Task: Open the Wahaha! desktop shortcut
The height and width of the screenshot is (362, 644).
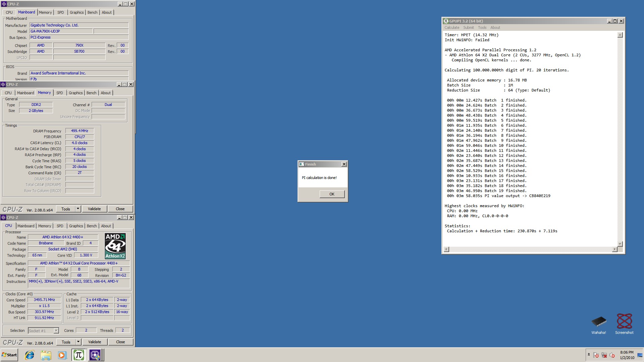Action: [x=599, y=325]
